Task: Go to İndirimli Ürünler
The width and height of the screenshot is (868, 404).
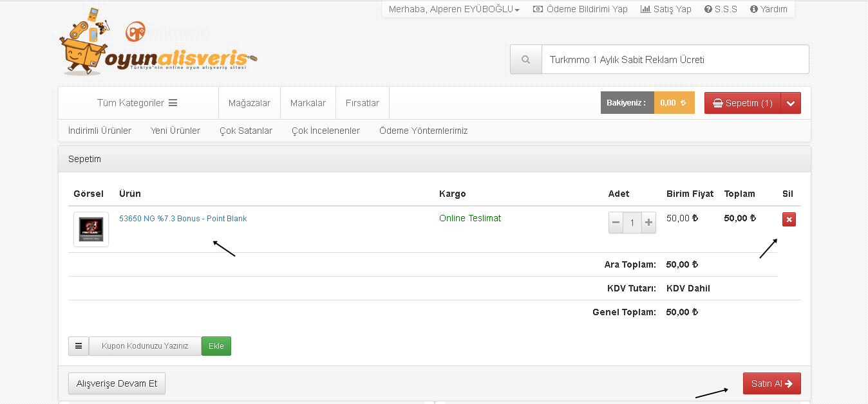Action: coord(100,131)
